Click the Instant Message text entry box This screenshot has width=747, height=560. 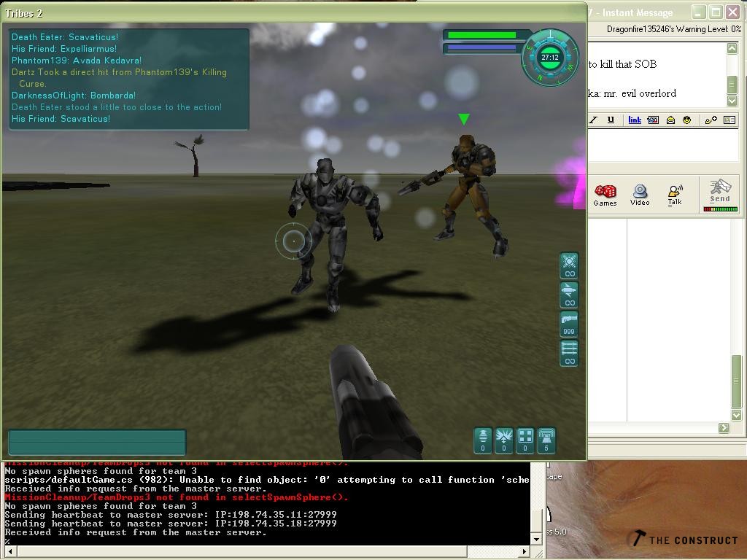[x=663, y=145]
